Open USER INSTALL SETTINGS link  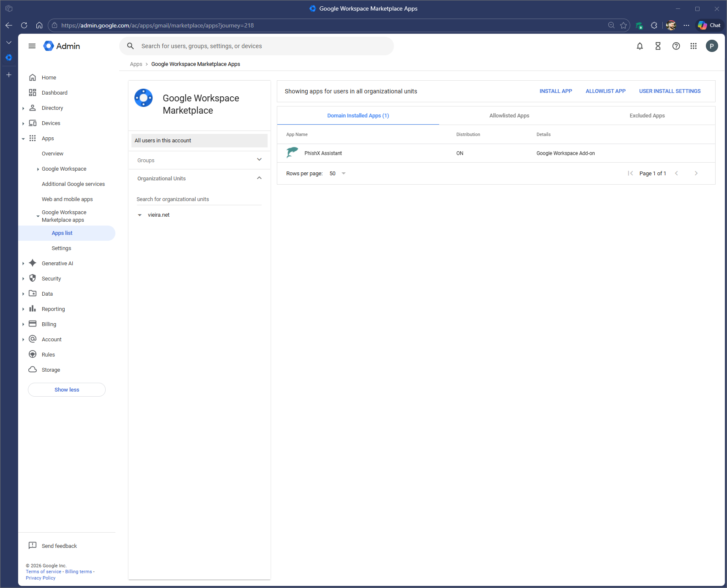pyautogui.click(x=670, y=91)
